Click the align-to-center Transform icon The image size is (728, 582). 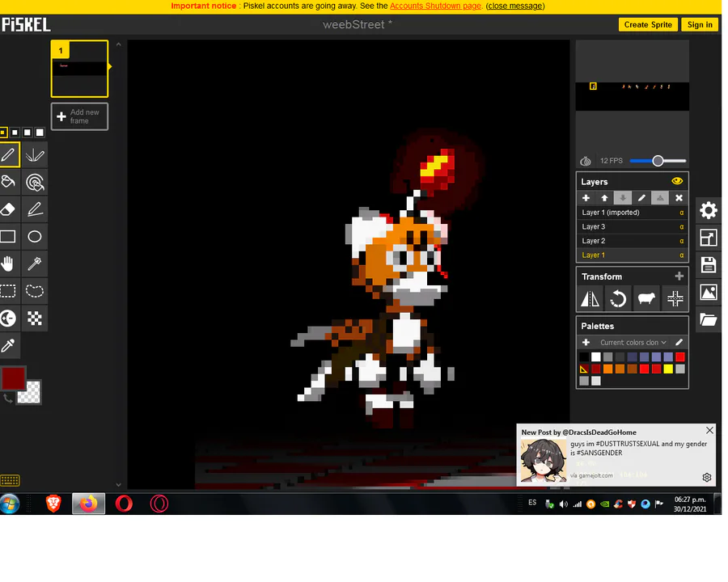[x=675, y=298]
